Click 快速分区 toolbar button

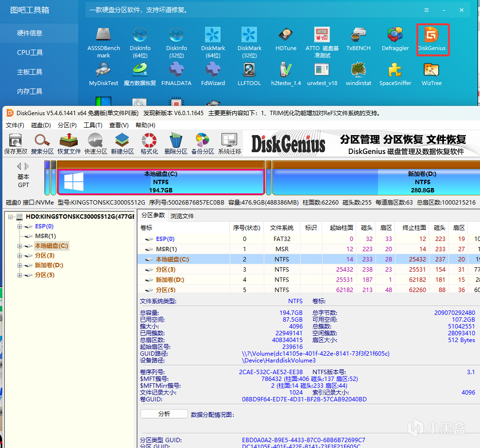[96, 144]
